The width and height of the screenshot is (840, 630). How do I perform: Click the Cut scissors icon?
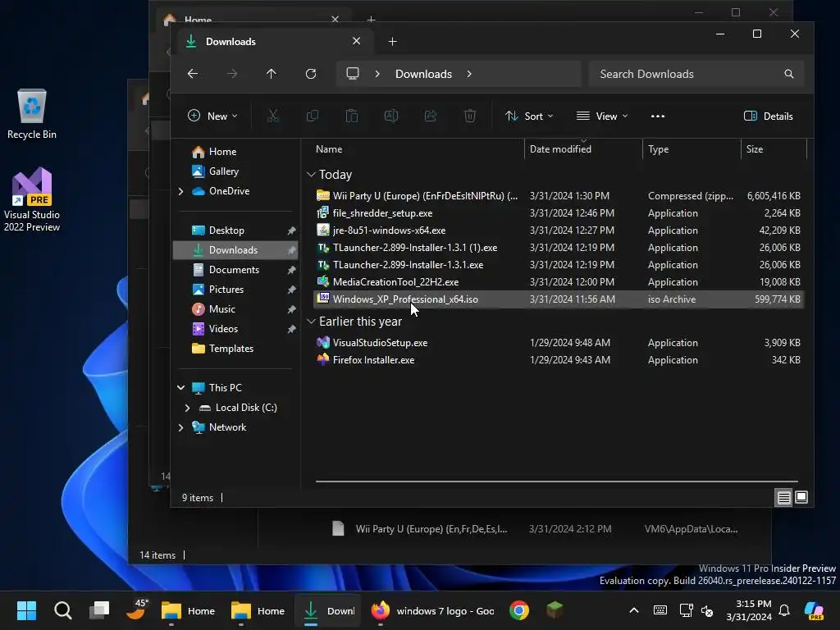[x=273, y=116]
